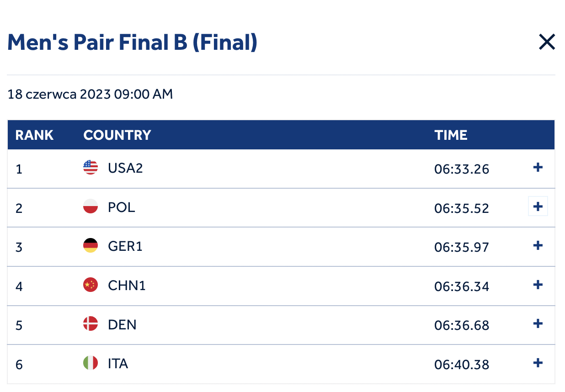Click the Denmark flag icon
The height and width of the screenshot is (392, 565).
coord(91,324)
